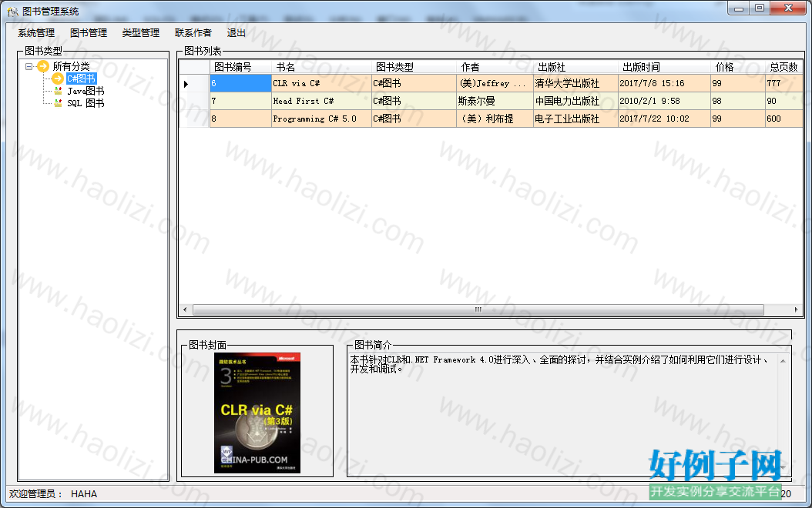Click page count cell 90
The height and width of the screenshot is (508, 812).
(784, 101)
